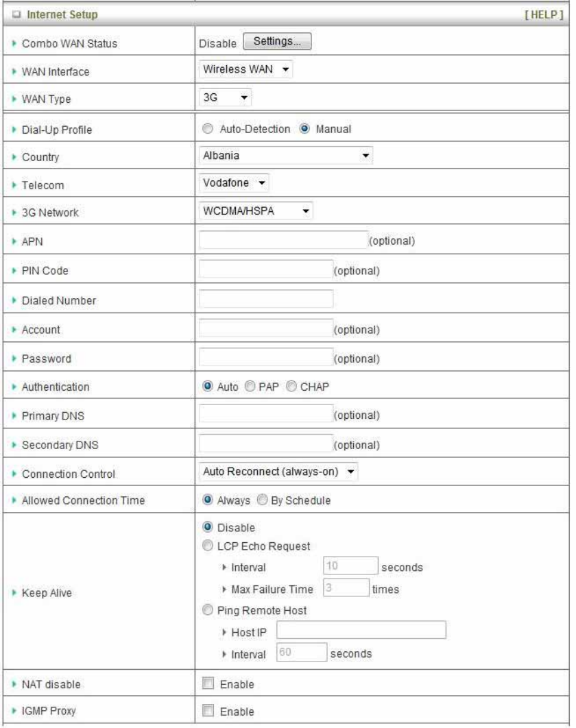The image size is (576, 728).
Task: Expand the Telecom Vodafone dropdown
Action: [x=234, y=183]
